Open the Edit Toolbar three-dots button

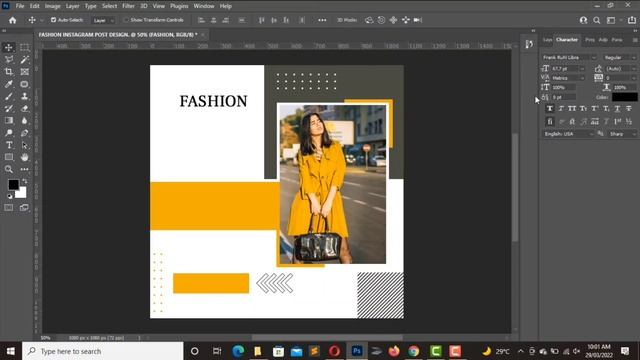[x=24, y=169]
